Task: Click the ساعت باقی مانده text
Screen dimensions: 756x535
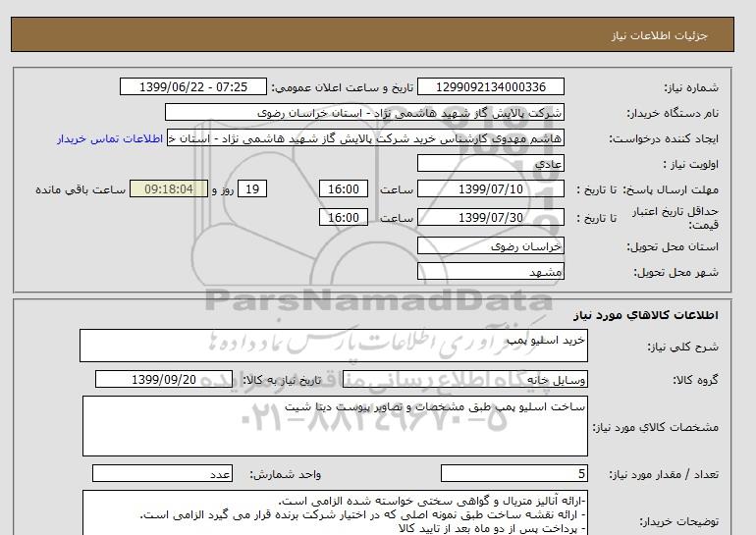Action: click(x=81, y=189)
